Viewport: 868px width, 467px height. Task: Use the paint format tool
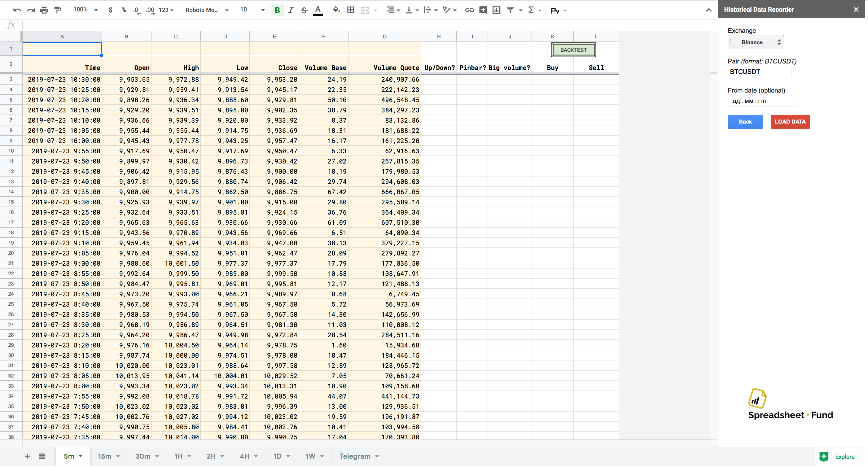(x=58, y=10)
